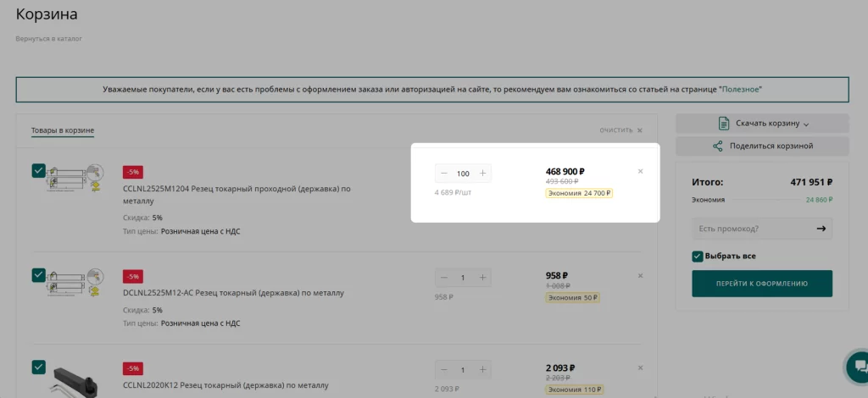Click the document icon on 'Скачать корзину'
Viewport: 868px width, 398px height.
pyautogui.click(x=724, y=124)
